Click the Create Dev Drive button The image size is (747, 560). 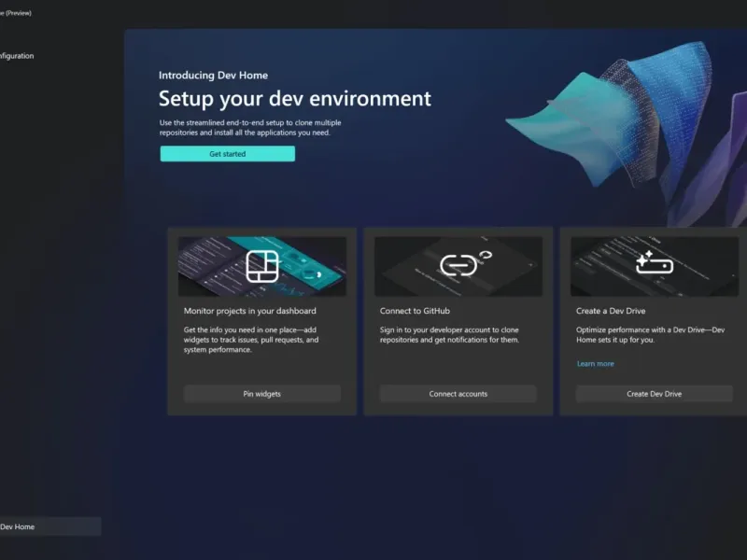click(655, 394)
